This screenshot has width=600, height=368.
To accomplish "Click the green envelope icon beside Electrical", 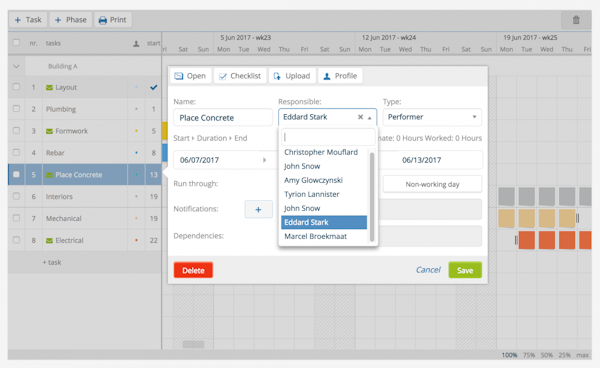I will (x=49, y=241).
